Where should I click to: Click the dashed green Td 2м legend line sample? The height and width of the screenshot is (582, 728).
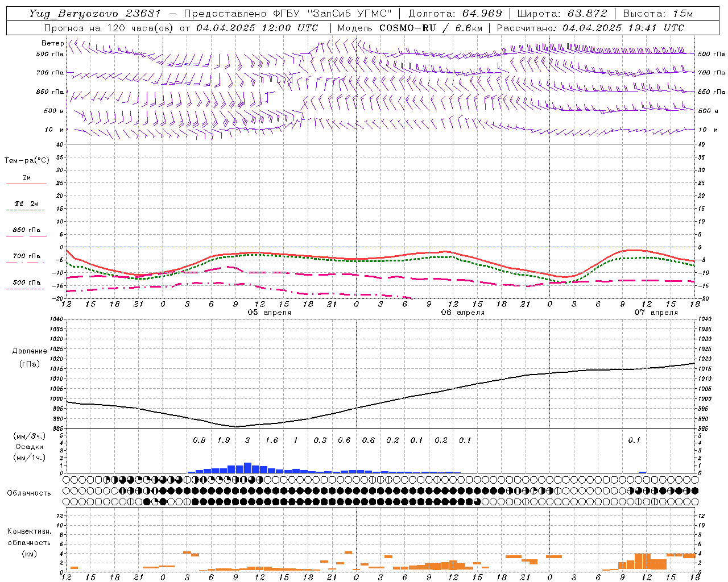tap(25, 210)
